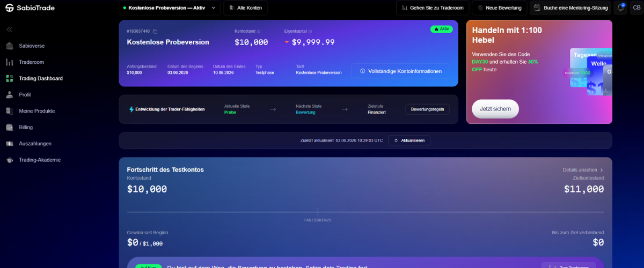Image resolution: width=644 pixels, height=268 pixels.
Task: Open Traderoom from the sidebar
Action: pos(31,62)
